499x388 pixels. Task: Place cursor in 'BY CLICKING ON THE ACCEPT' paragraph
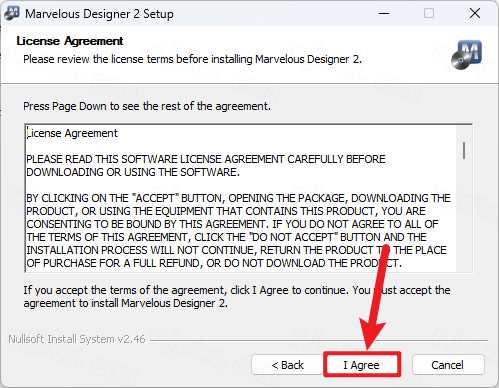[x=238, y=231]
